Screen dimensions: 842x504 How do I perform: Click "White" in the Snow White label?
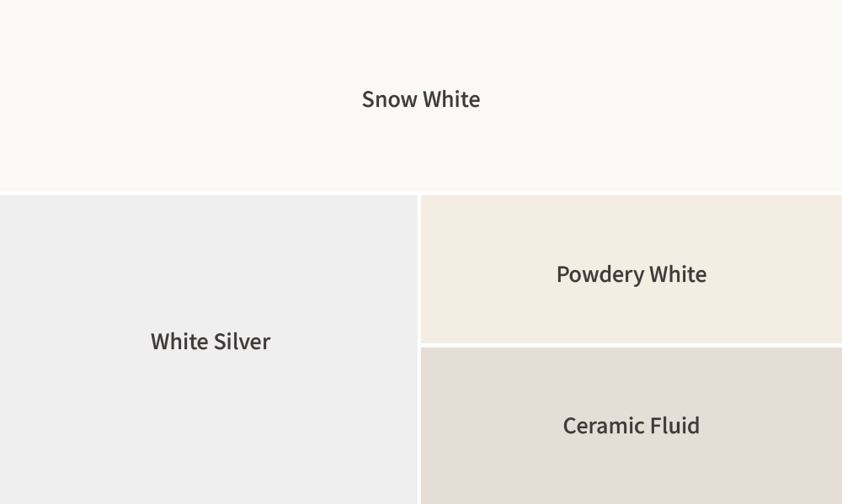tap(451, 99)
